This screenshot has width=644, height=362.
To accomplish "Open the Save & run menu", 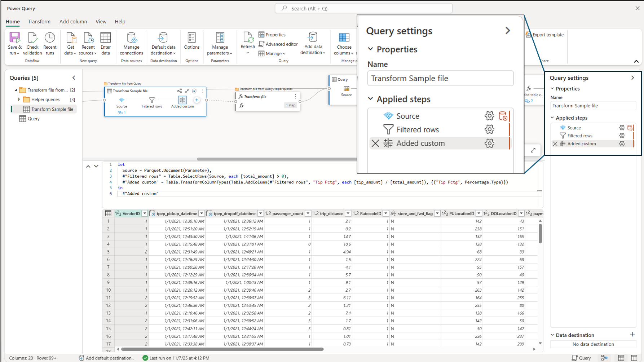I will (x=15, y=44).
